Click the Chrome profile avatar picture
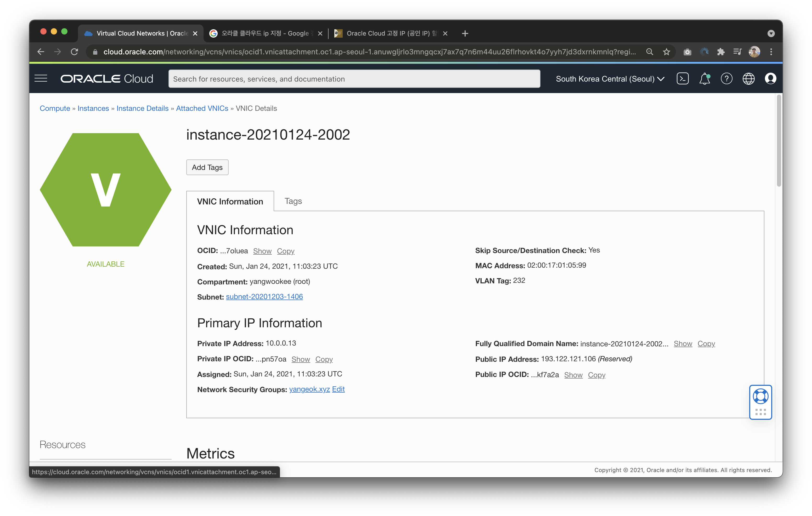This screenshot has height=516, width=812. [754, 52]
